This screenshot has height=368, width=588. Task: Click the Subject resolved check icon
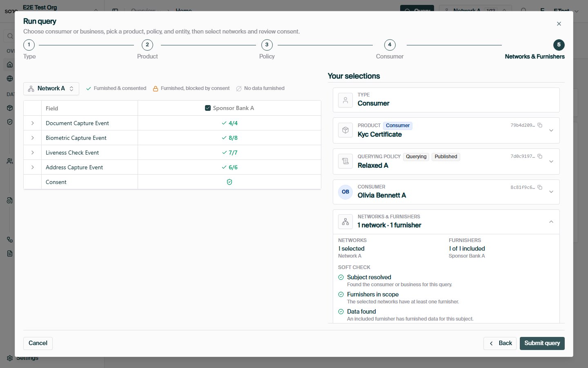pos(341,277)
